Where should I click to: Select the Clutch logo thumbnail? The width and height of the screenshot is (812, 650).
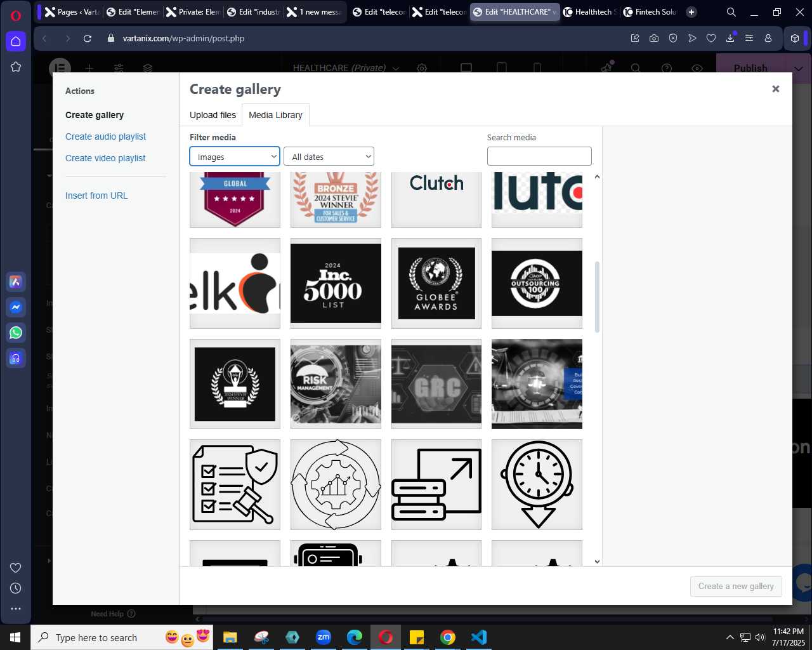[436, 199]
